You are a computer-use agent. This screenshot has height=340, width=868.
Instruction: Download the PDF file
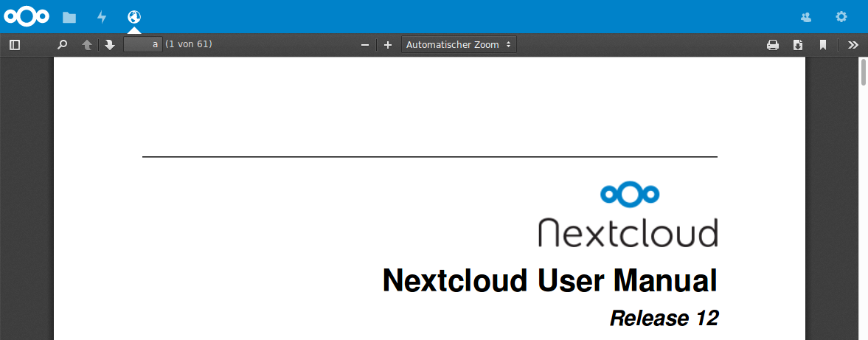798,45
